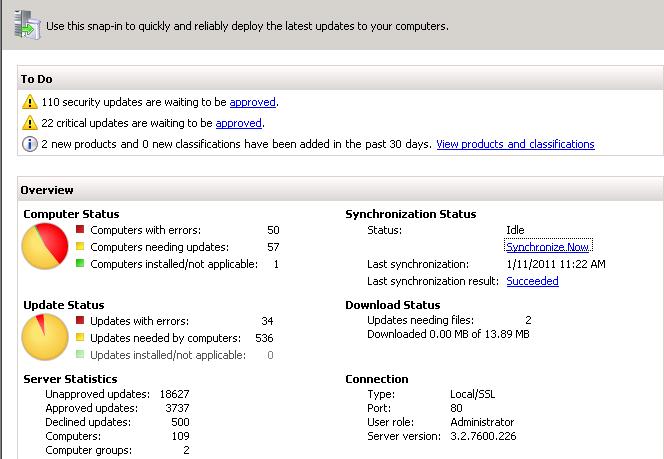Select the Computers needing updates label

pyautogui.click(x=159, y=247)
